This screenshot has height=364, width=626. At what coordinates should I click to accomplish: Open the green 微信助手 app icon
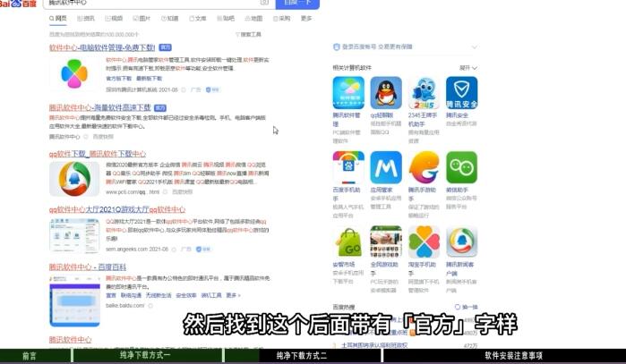461,167
